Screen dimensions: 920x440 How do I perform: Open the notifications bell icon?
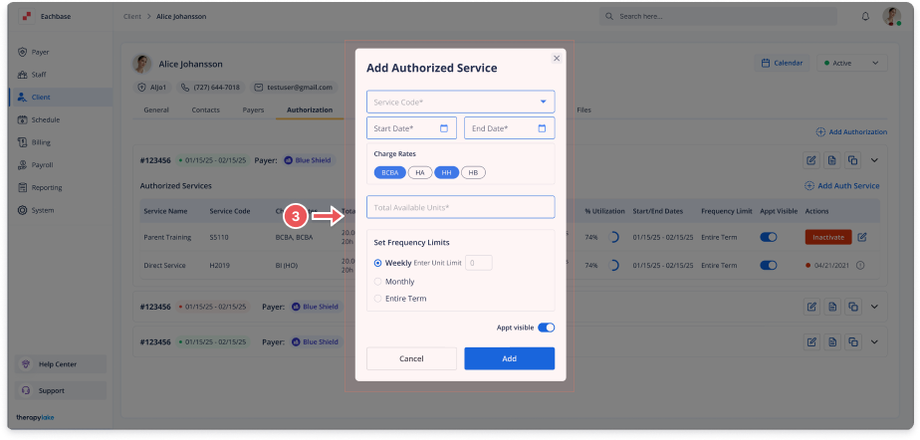(865, 16)
